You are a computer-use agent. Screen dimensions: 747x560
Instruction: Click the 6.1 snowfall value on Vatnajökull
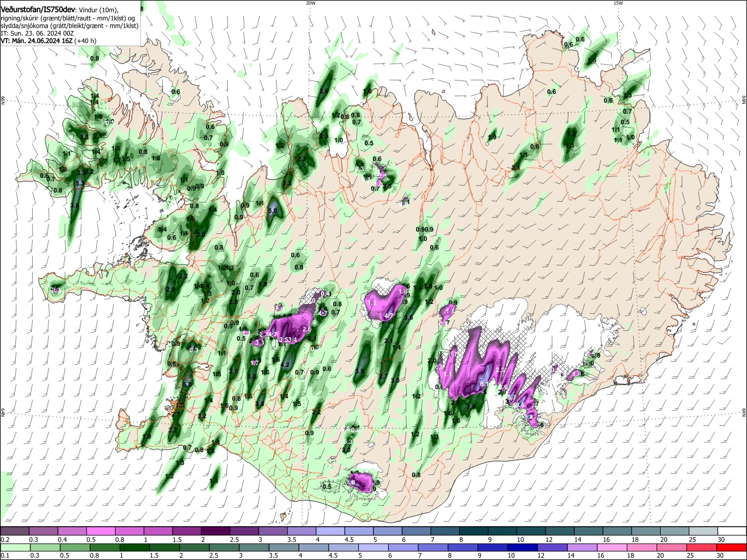pyautogui.click(x=484, y=384)
